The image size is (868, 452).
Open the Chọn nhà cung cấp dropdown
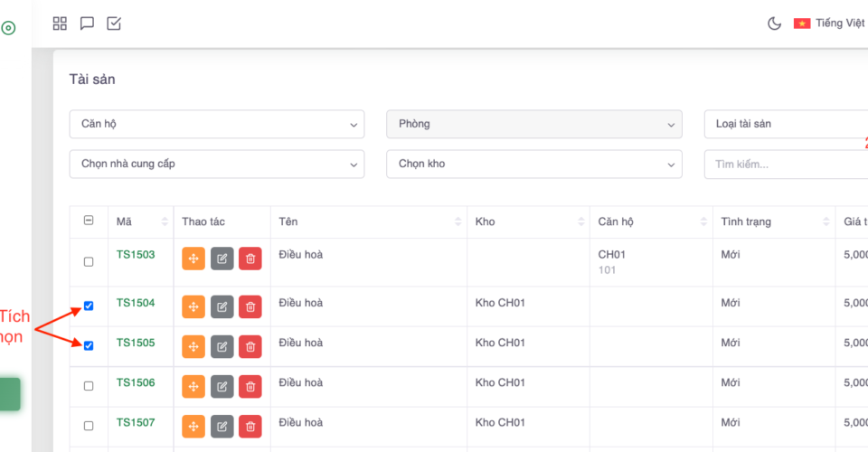[217, 165]
